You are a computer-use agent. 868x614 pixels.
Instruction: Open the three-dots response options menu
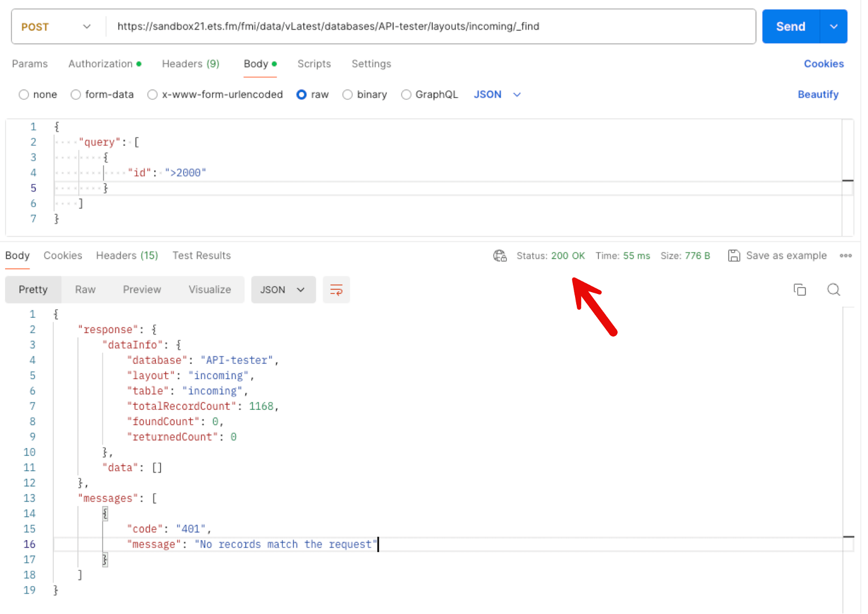coord(846,256)
